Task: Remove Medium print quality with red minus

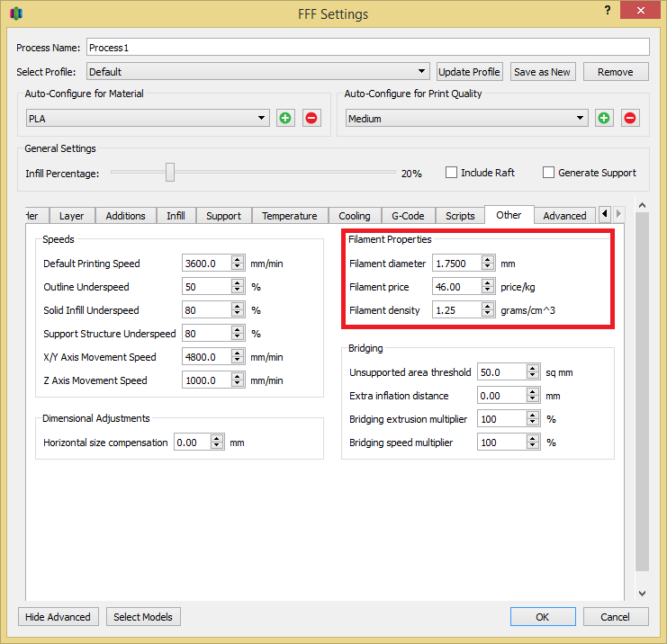Action: pos(630,118)
